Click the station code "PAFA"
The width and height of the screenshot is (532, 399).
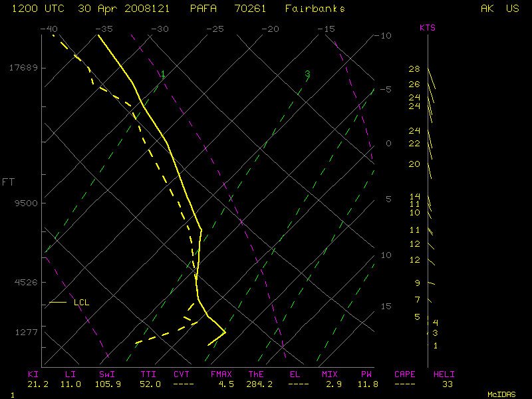coord(203,9)
